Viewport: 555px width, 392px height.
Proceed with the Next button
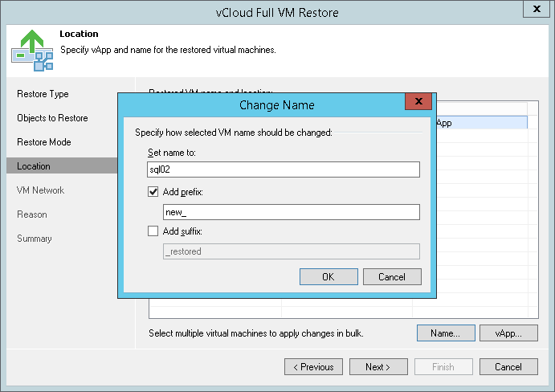(378, 367)
